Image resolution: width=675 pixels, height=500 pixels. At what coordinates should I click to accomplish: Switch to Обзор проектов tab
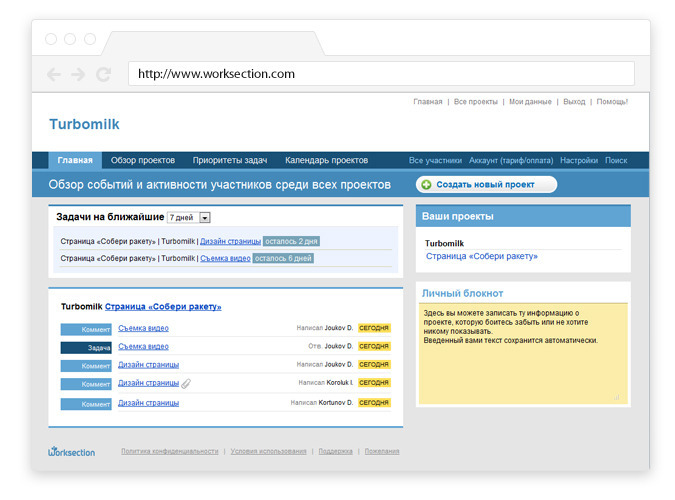pos(143,160)
